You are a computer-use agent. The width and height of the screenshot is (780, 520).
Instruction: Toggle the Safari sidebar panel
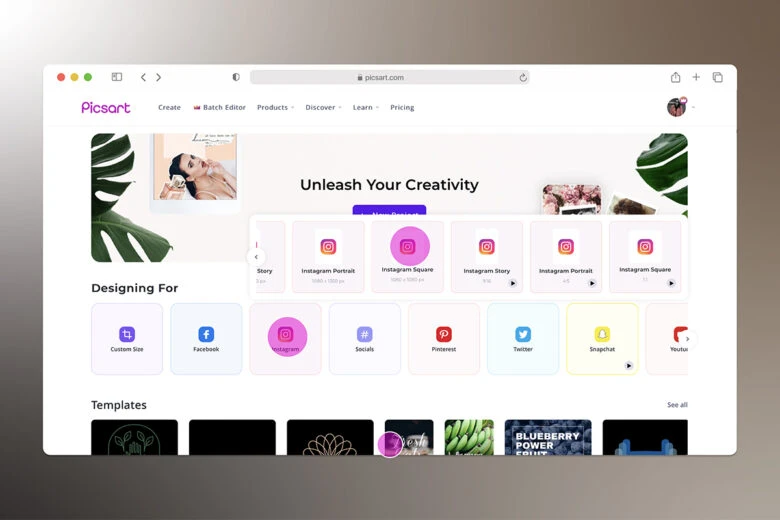[x=117, y=77]
